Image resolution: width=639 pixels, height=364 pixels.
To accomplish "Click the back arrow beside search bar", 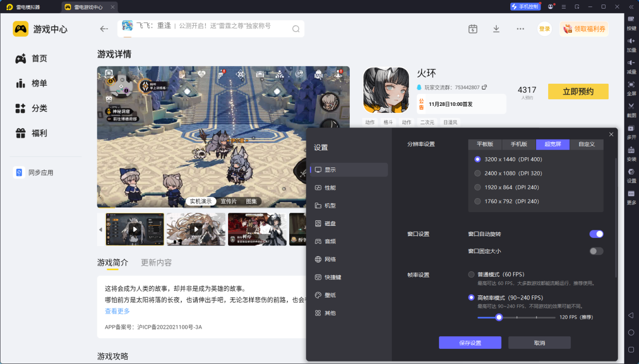I will (104, 29).
